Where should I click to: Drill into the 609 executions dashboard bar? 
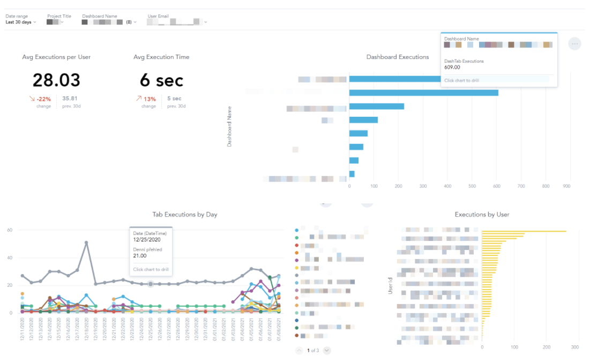423,93
